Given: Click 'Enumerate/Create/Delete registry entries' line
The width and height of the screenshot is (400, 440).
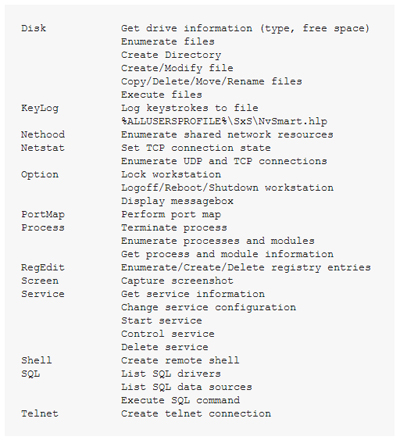Looking at the screenshot, I should coord(246,268).
